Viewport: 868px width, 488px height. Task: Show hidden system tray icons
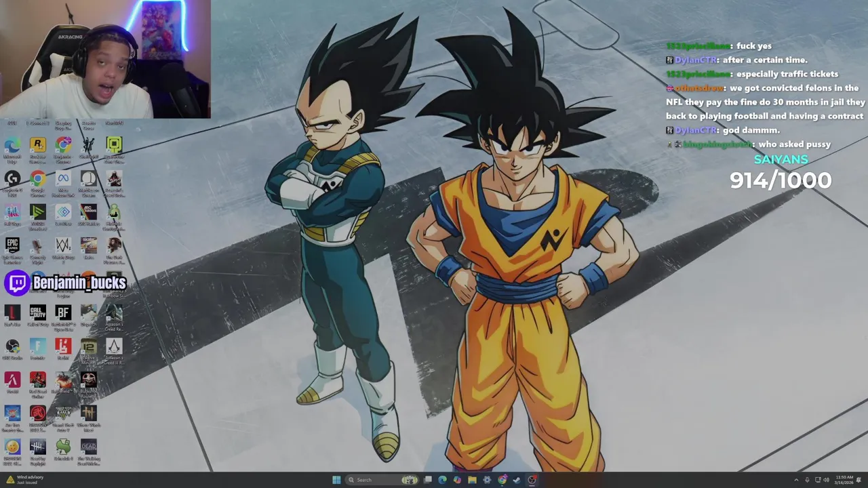pos(796,480)
